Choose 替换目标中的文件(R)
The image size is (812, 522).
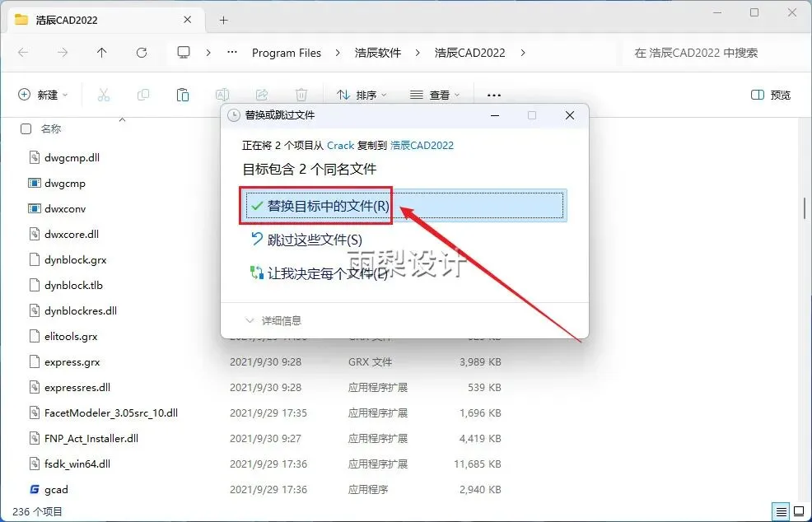point(404,206)
